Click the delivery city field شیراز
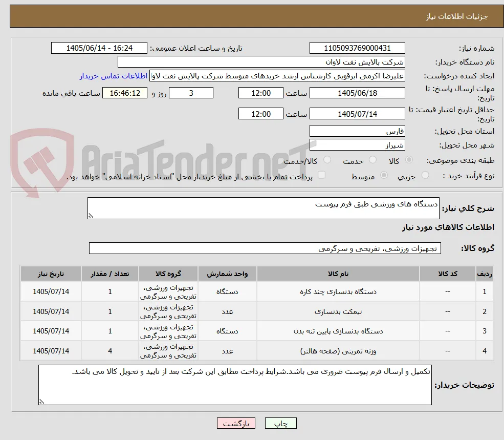Viewport: 504px width, 440px height. 357,145
